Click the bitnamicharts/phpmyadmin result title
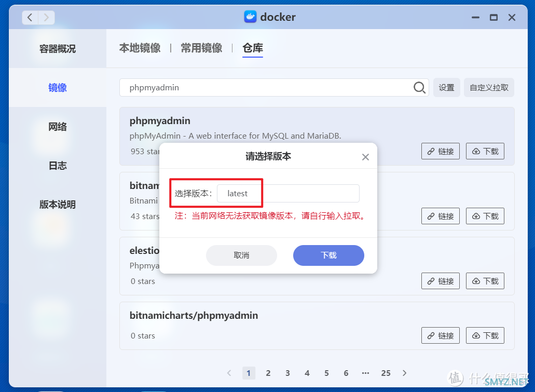This screenshot has height=392, width=535. pos(194,316)
